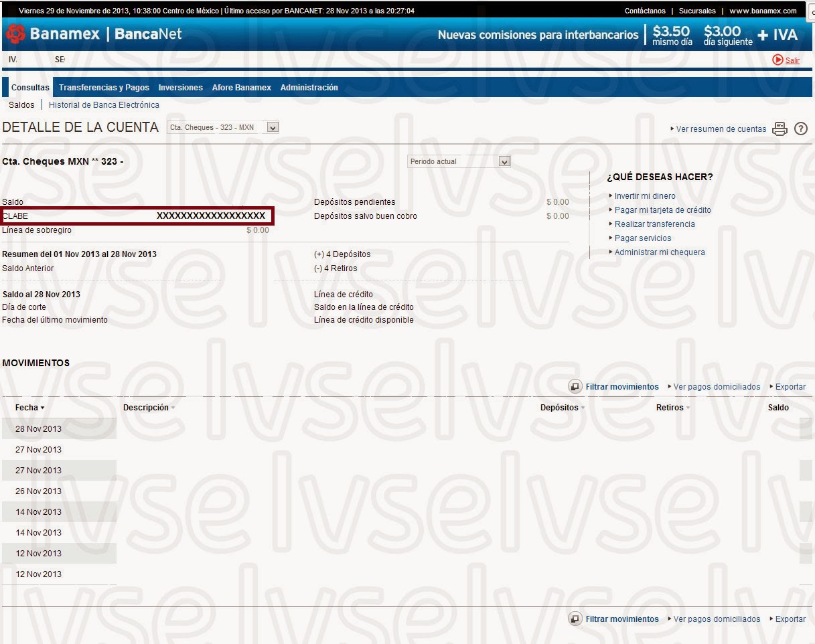
Task: Open Historial de Banca Electrónica
Action: tap(104, 105)
